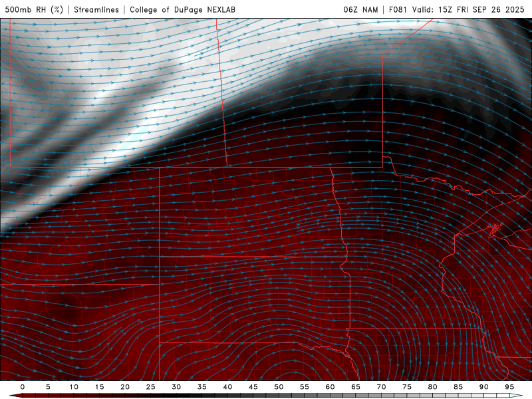This screenshot has height=399, width=532.
Task: Click the 80 label on color scale
Action: tap(432, 387)
